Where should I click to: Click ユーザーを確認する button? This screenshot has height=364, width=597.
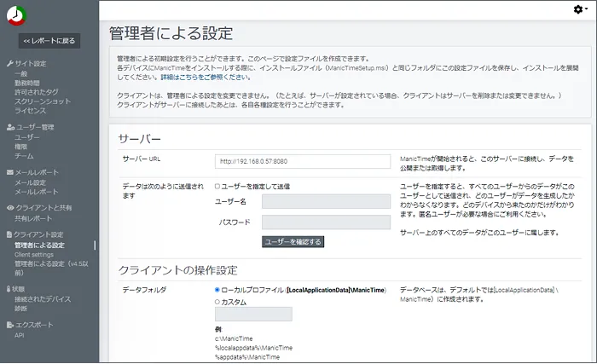click(293, 242)
